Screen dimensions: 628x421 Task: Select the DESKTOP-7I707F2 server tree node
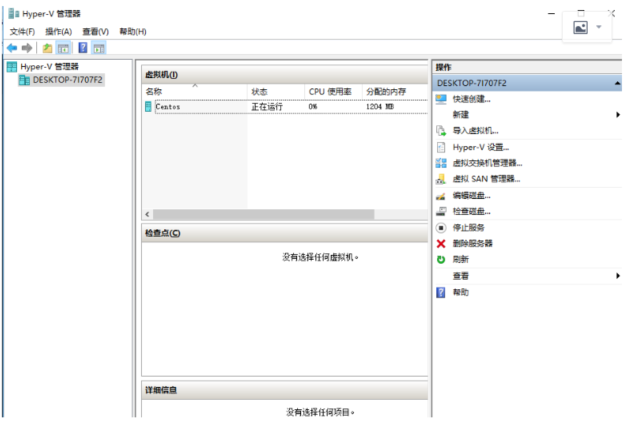click(61, 80)
